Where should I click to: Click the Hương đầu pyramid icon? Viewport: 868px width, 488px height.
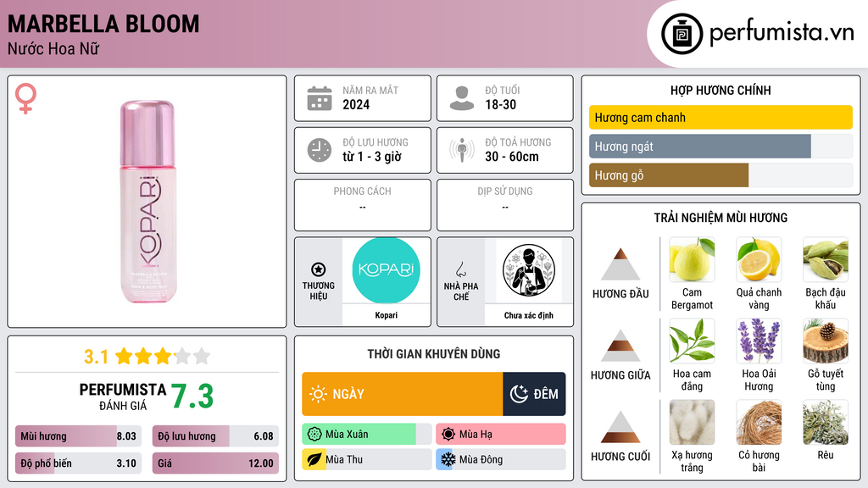point(620,264)
